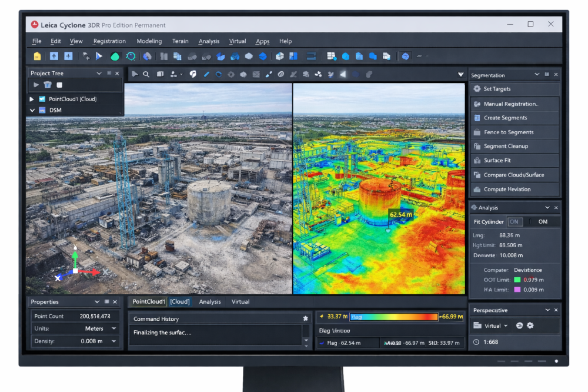Click the yellow file icon in main toolbar
This screenshot has width=588, height=392.
pyautogui.click(x=38, y=57)
